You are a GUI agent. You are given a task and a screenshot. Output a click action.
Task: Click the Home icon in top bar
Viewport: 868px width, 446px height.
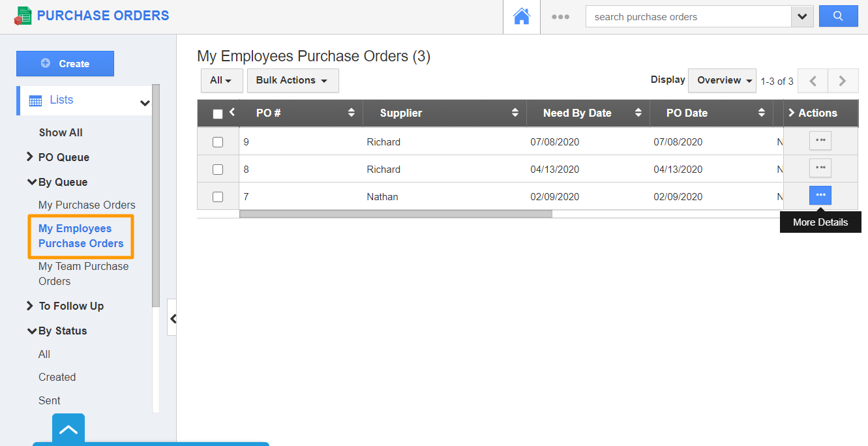(521, 17)
